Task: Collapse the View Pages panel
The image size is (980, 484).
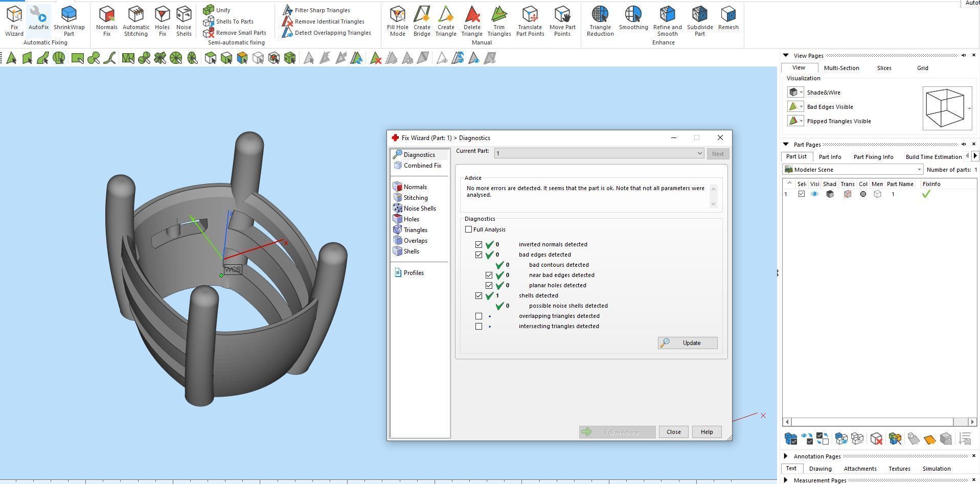Action: tap(786, 56)
